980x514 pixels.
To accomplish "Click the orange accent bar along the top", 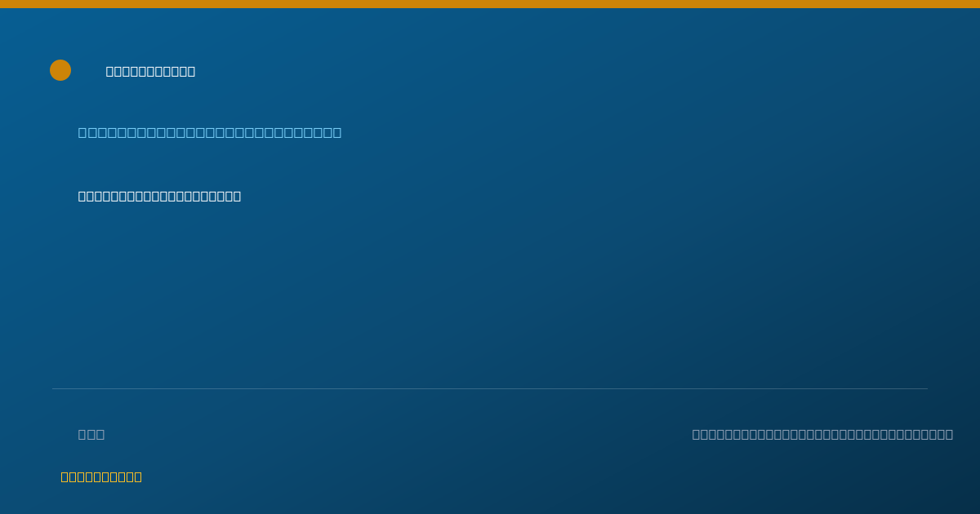I will [x=490, y=4].
